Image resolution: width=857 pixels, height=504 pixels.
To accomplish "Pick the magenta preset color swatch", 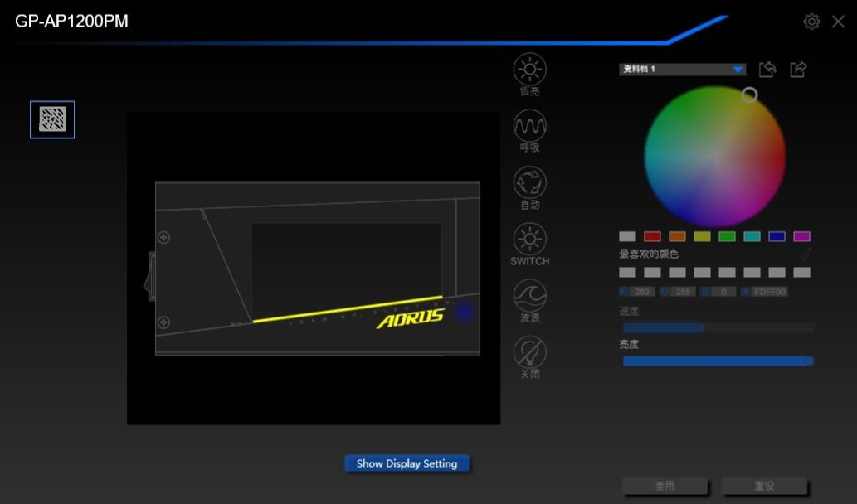I will point(801,236).
